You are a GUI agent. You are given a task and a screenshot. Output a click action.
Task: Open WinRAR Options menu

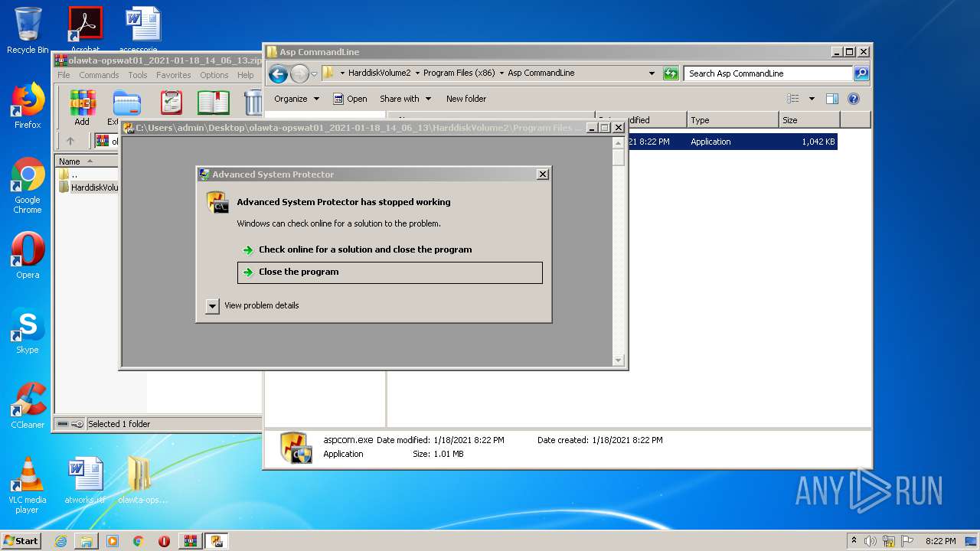(214, 75)
